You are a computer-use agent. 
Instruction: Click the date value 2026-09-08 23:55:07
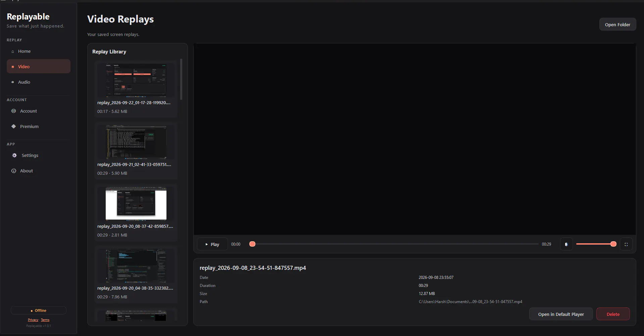point(436,278)
